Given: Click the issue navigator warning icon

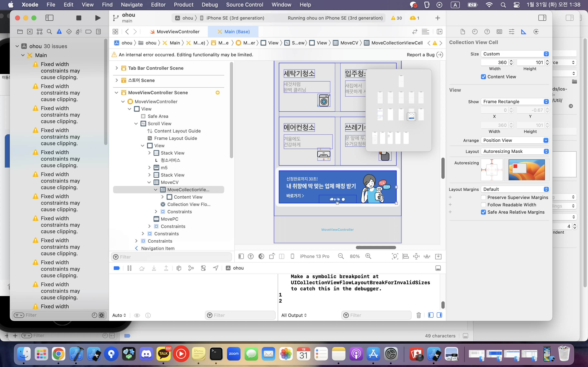Looking at the screenshot, I should tap(59, 32).
